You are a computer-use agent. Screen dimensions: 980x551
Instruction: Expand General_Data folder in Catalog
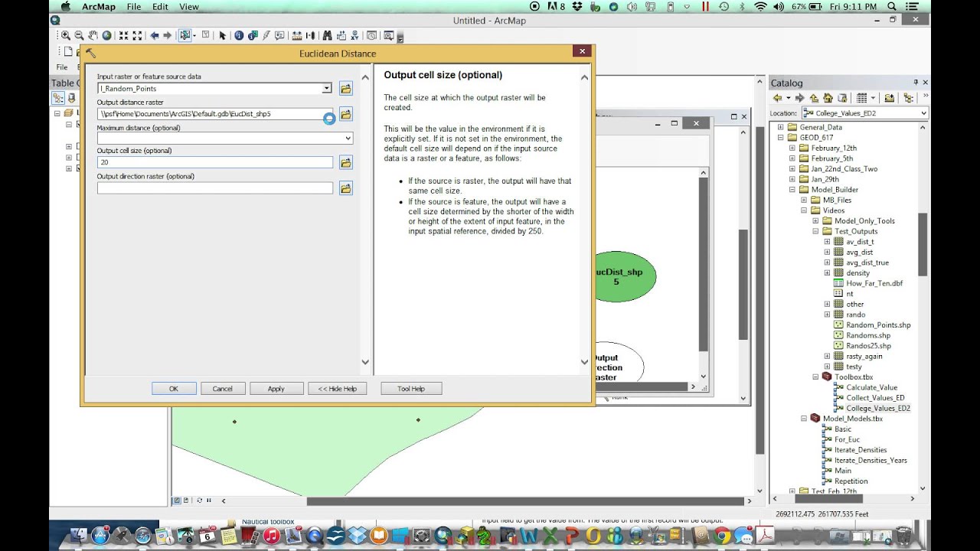coord(781,127)
